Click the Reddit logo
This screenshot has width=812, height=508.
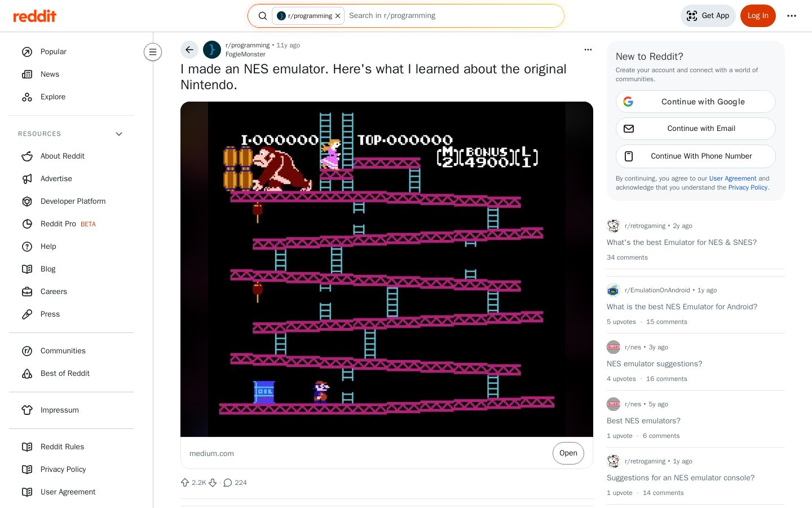[x=35, y=16]
